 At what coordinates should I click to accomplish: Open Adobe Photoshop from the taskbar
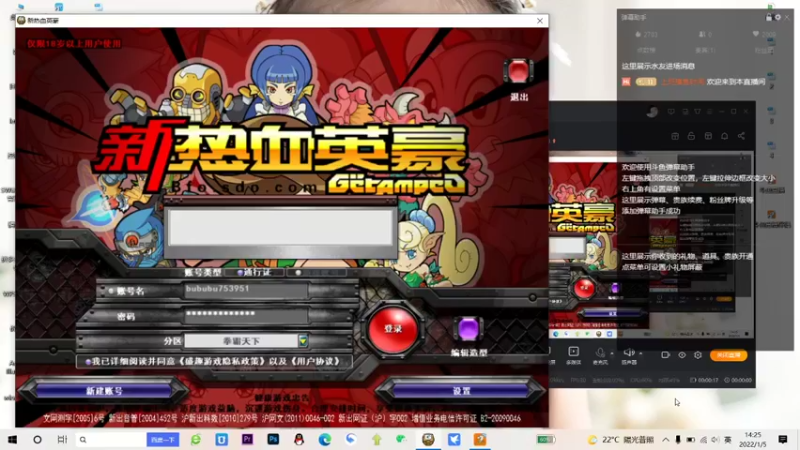pos(273,439)
